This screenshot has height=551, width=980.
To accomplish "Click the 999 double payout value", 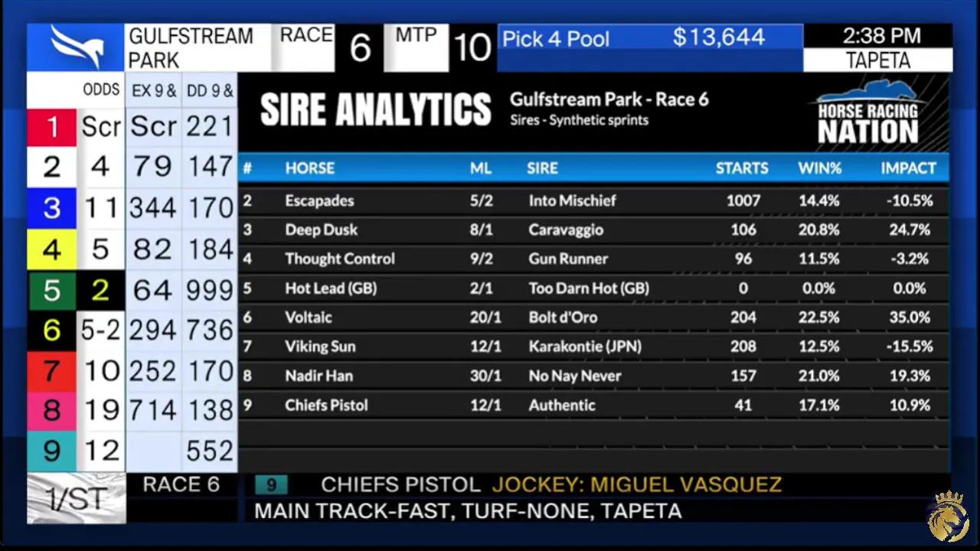I will click(x=209, y=290).
